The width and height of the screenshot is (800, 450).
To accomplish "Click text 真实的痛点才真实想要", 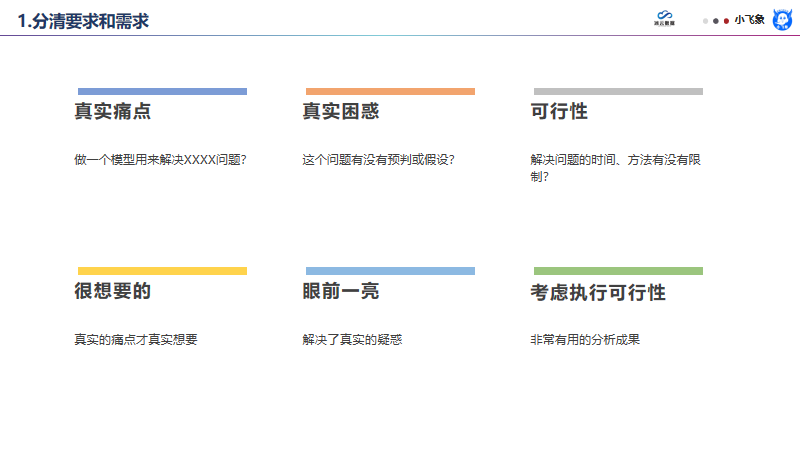I will (136, 339).
